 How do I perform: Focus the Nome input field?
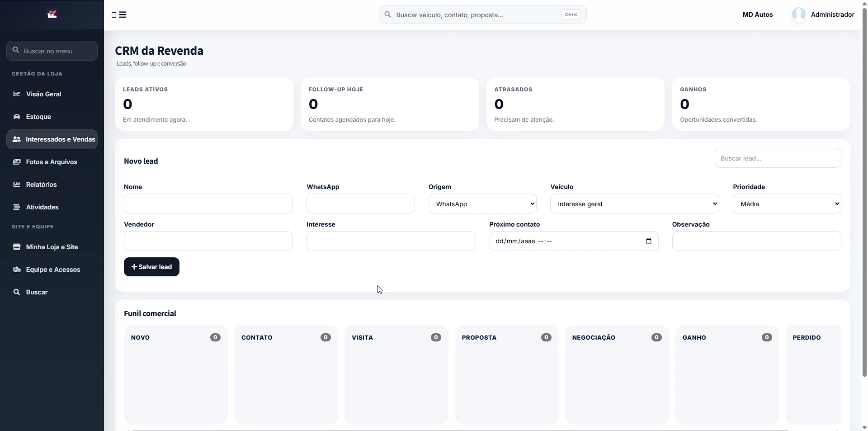208,204
